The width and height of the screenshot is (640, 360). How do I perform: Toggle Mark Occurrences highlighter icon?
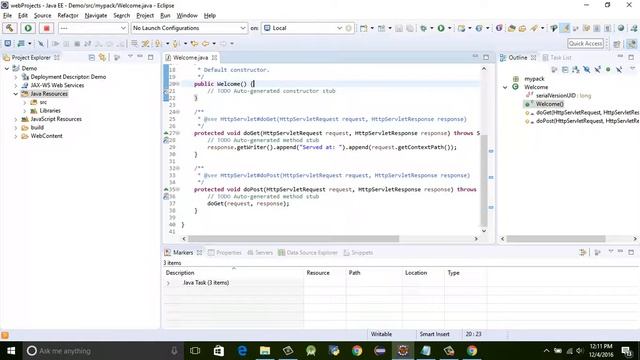point(565,28)
